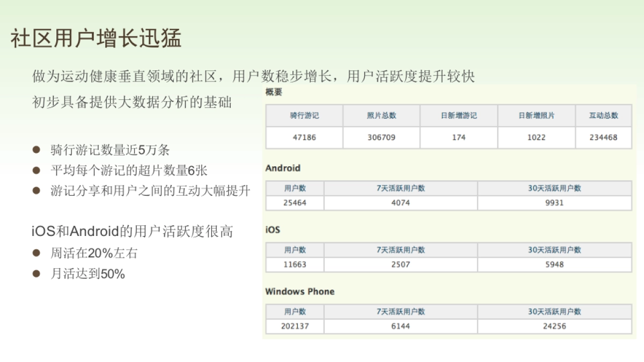The width and height of the screenshot is (644, 362).
Task: Click the "骑行游记" column header
Action: [304, 116]
